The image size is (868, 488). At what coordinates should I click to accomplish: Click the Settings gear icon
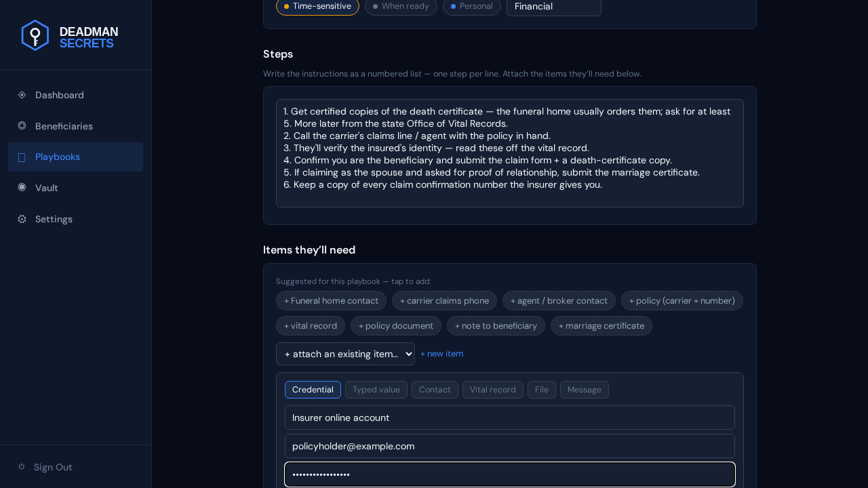22,219
